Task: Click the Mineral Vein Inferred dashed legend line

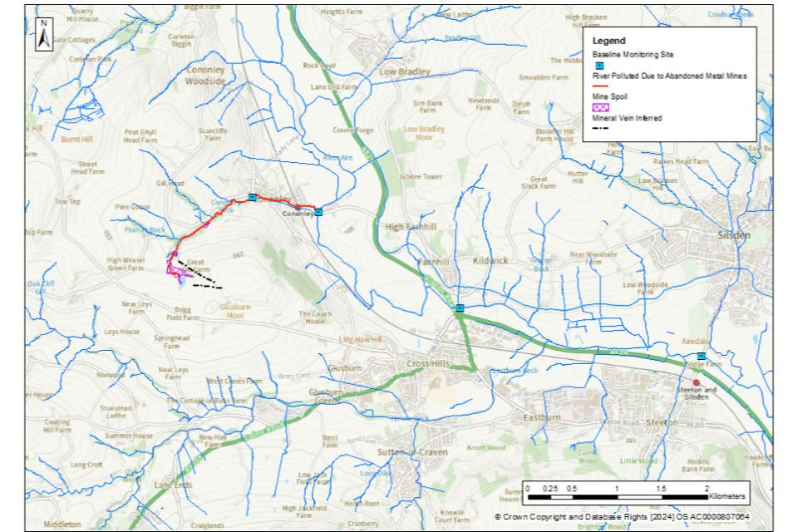Action: [x=600, y=129]
